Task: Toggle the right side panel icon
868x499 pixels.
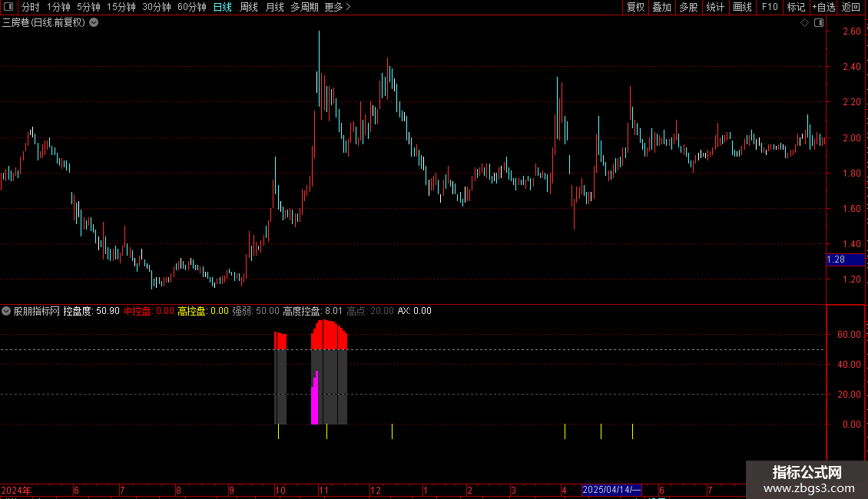Action: [x=819, y=23]
